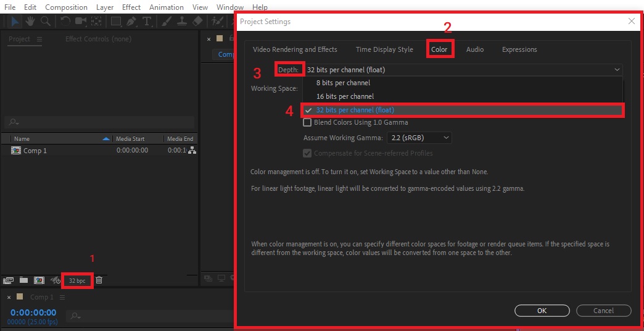Select the Clone Stamp tool

(x=182, y=21)
